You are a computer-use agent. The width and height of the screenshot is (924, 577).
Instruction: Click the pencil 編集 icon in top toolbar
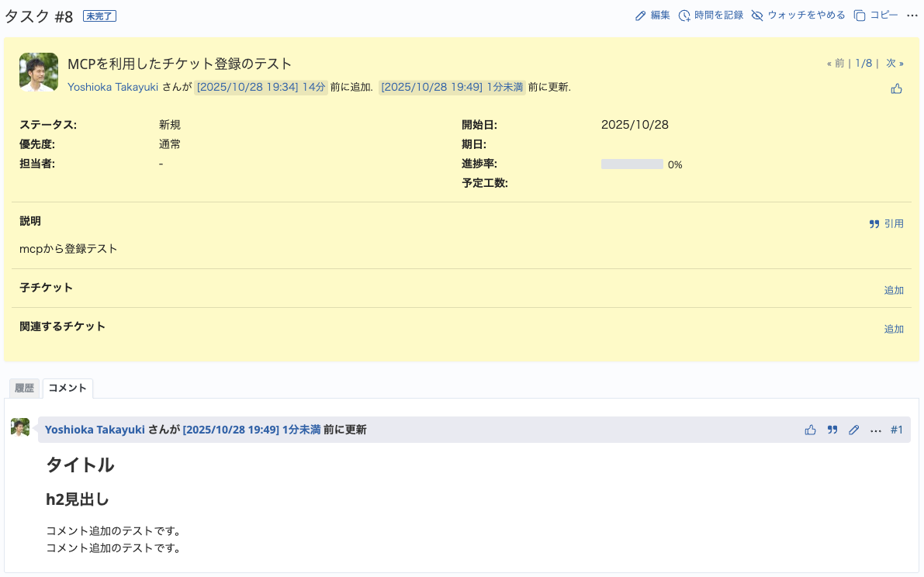pyautogui.click(x=640, y=16)
